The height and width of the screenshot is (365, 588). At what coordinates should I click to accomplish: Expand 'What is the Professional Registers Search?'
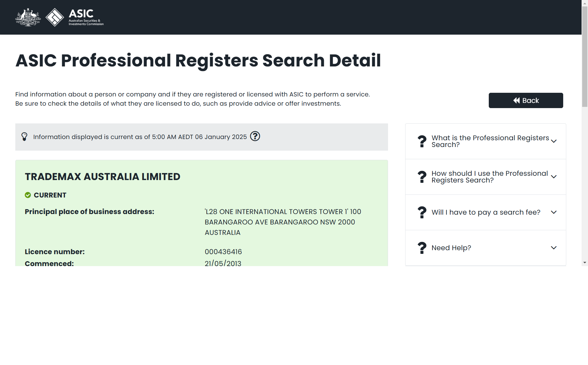pyautogui.click(x=485, y=141)
